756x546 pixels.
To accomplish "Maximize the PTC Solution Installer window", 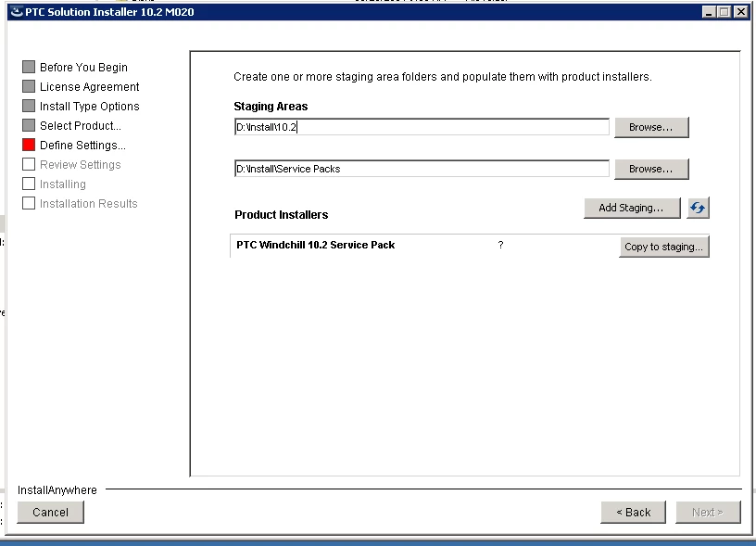I will click(x=724, y=12).
